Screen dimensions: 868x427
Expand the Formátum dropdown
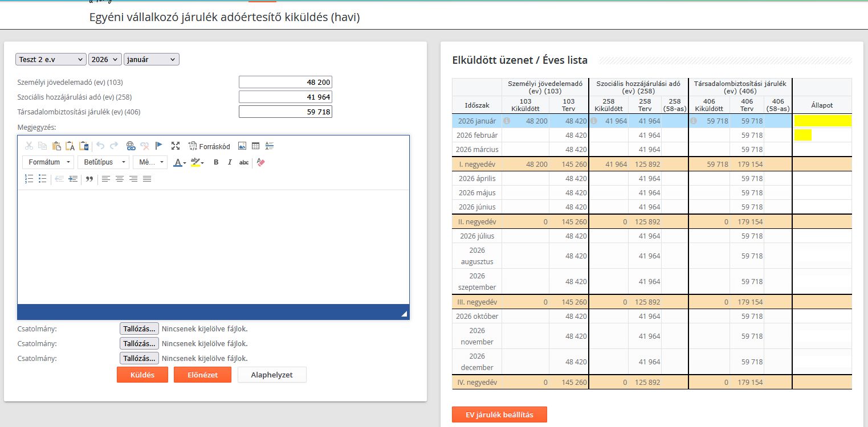pyautogui.click(x=48, y=162)
